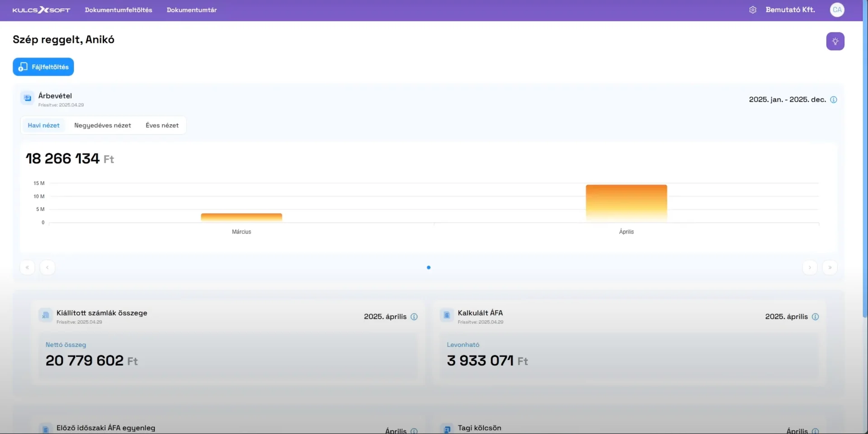Open Dokumentumfeltöltés menu
Screen dimensions: 868x434
118,10
